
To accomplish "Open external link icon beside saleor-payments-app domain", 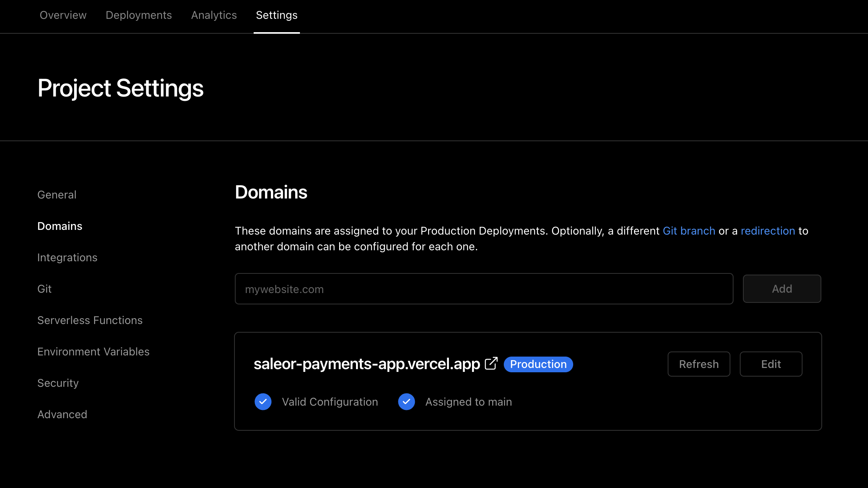I will point(491,364).
